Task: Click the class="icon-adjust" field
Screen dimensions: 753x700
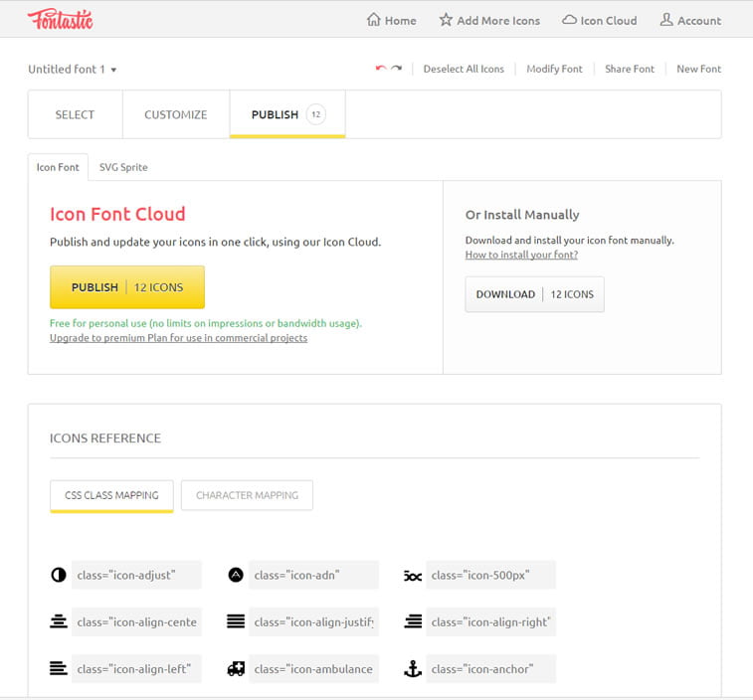Action: click(136, 575)
